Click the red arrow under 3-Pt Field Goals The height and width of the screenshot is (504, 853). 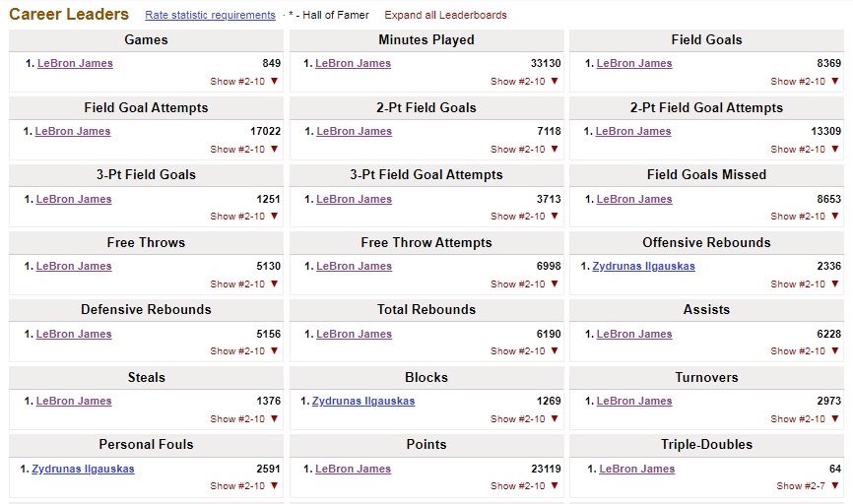[x=275, y=217]
